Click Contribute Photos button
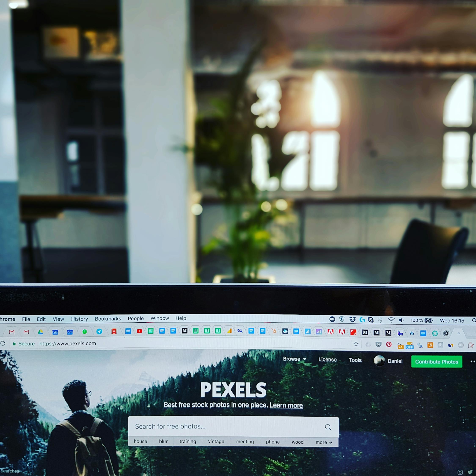The image size is (476, 476). [x=436, y=362]
